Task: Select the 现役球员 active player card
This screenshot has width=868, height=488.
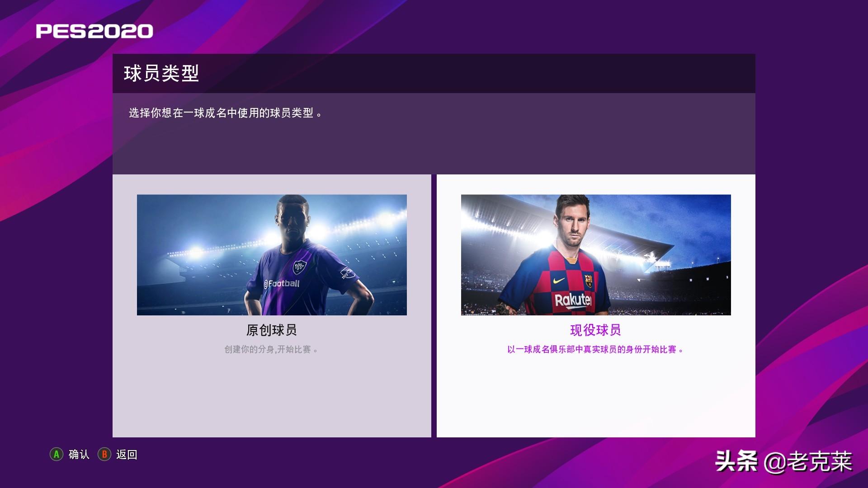Action: tap(596, 306)
